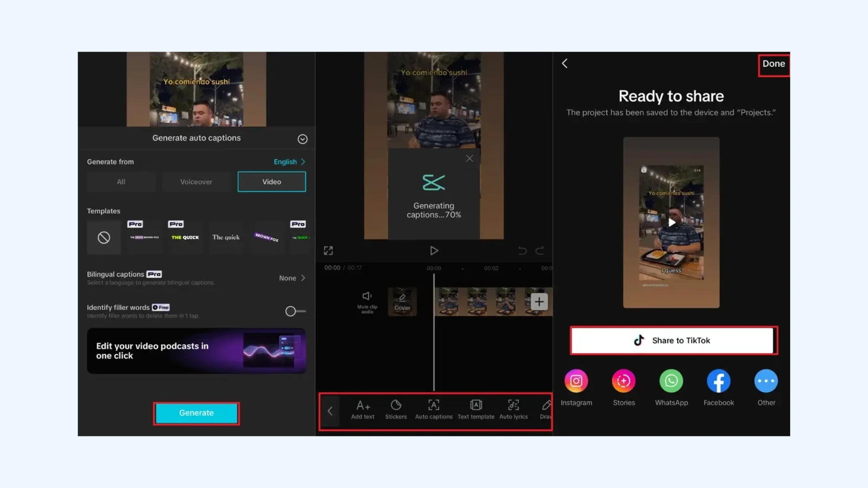Viewport: 868px width, 488px height.
Task: Redo the last edit
Action: 540,251
